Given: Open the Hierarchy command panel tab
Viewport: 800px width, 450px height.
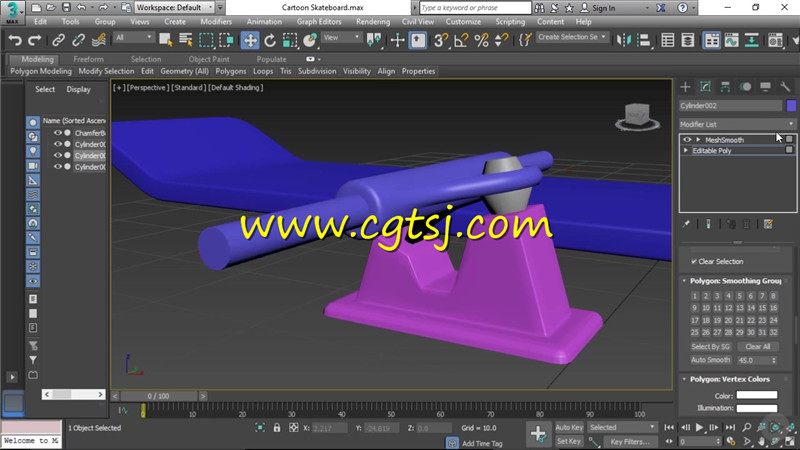Looking at the screenshot, I should 725,87.
